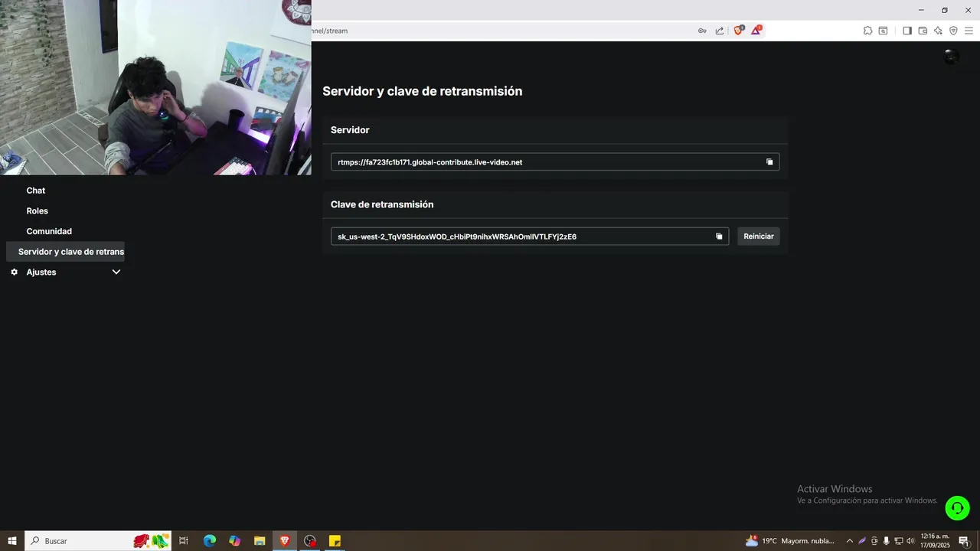
Task: Copy the Servidor URL with its copy icon
Action: pyautogui.click(x=769, y=162)
